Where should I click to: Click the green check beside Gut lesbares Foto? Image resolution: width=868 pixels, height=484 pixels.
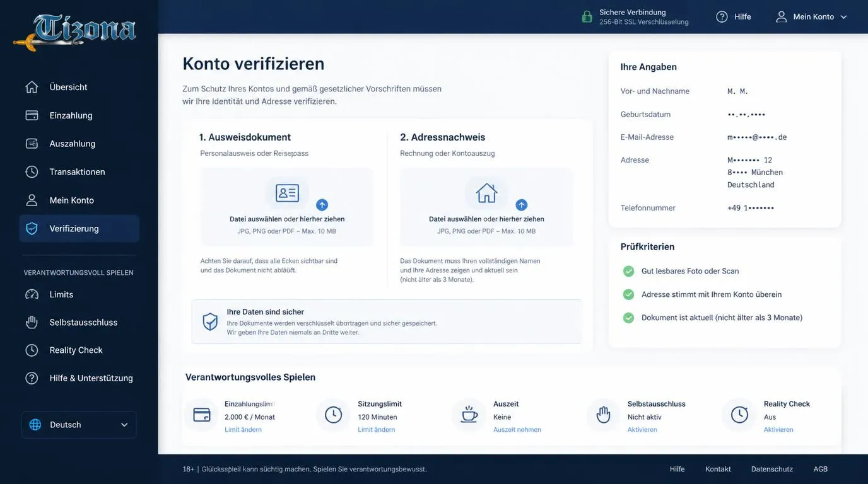(x=628, y=271)
